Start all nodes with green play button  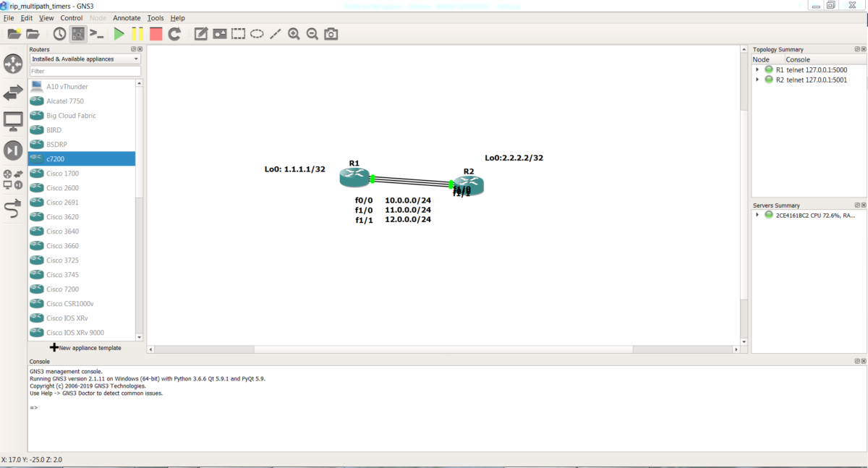click(x=119, y=34)
